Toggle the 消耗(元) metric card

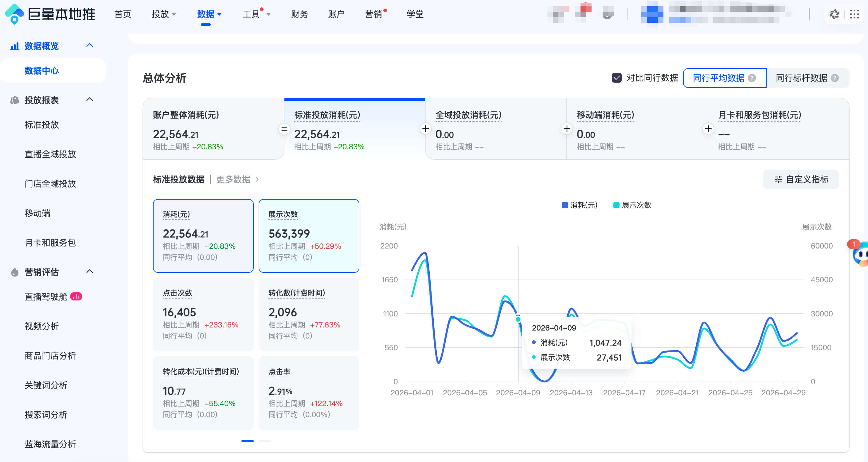pos(203,236)
